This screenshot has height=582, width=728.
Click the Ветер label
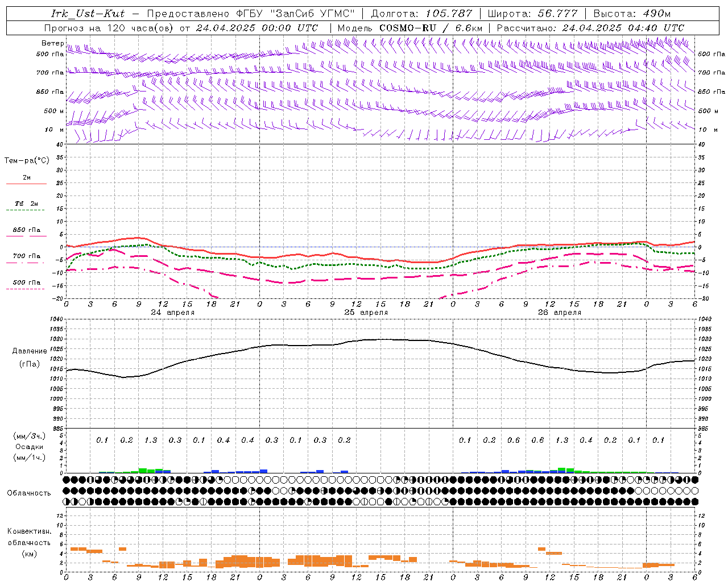[52, 43]
